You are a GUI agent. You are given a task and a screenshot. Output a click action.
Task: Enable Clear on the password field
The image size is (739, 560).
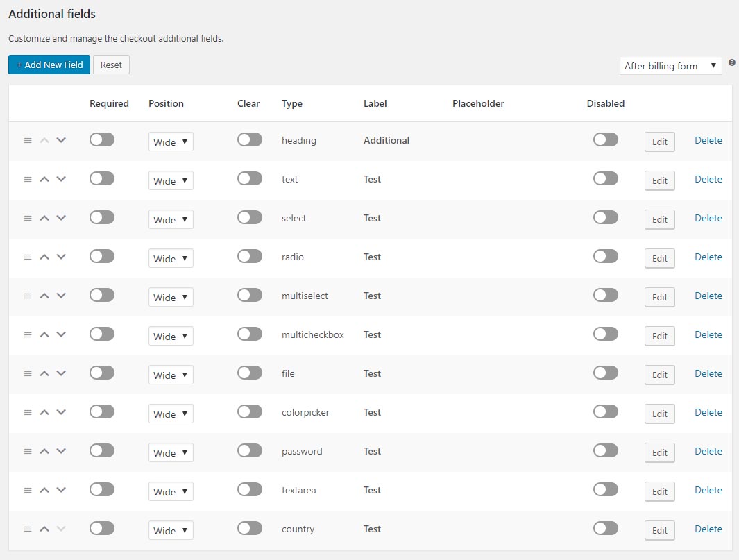pos(250,451)
